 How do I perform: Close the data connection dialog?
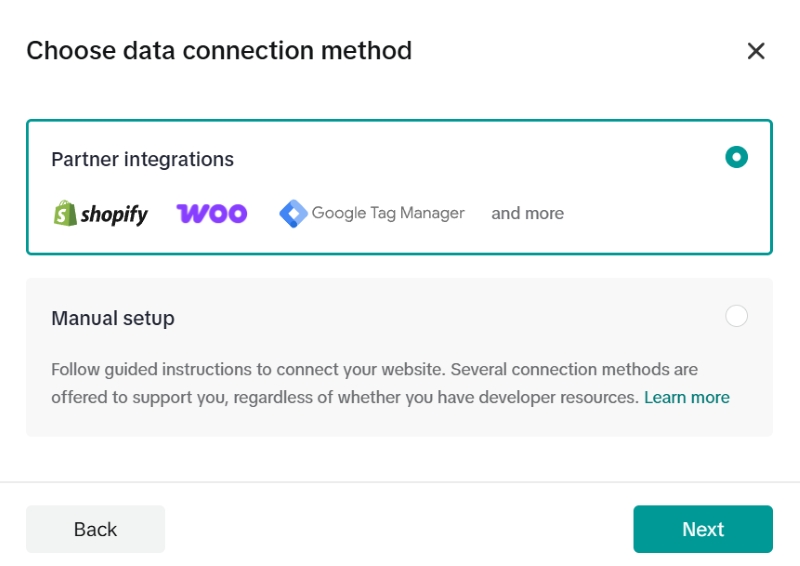[x=756, y=51]
